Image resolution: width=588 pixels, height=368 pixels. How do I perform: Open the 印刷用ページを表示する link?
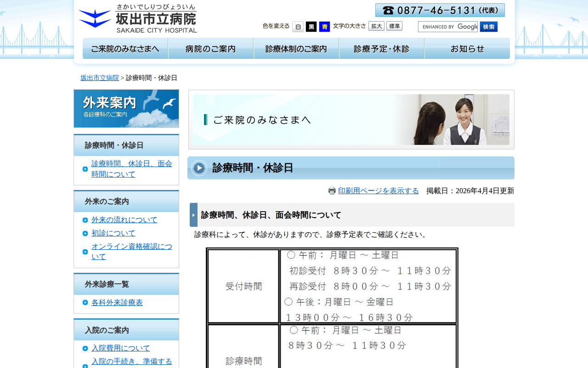click(379, 191)
